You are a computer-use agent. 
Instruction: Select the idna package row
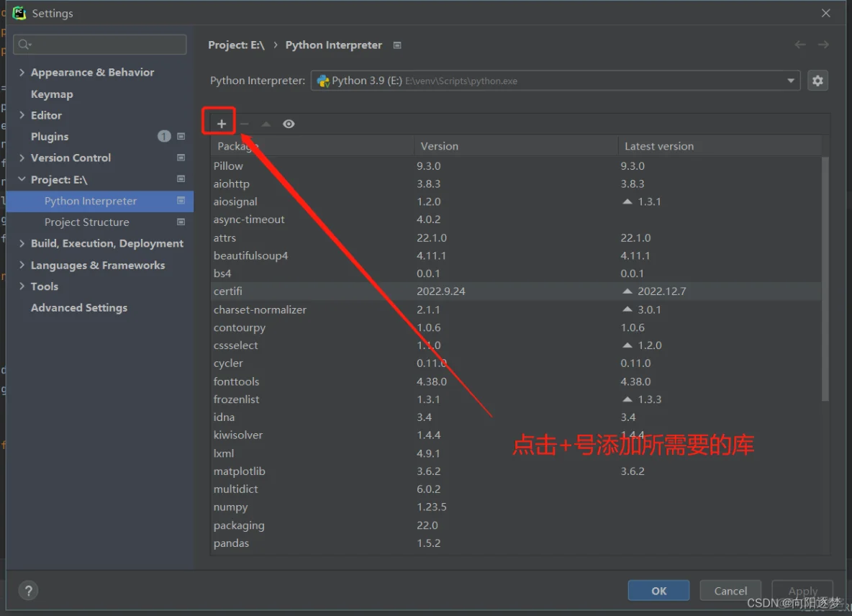(516, 417)
